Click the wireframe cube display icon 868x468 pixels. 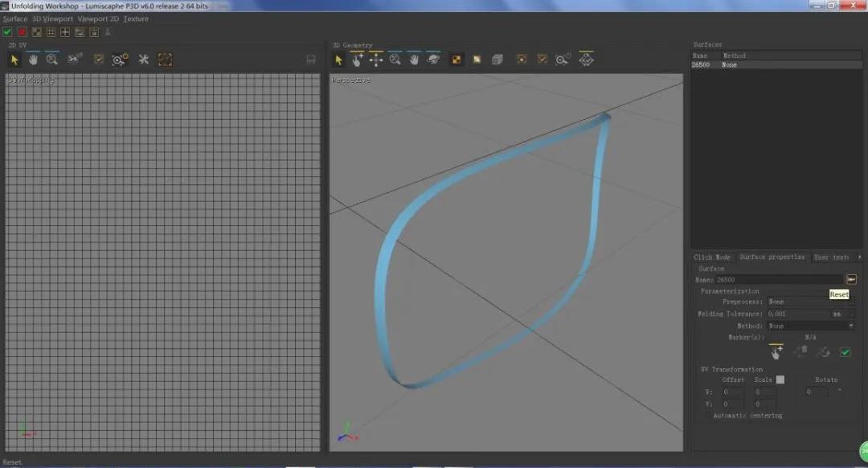tap(497, 60)
